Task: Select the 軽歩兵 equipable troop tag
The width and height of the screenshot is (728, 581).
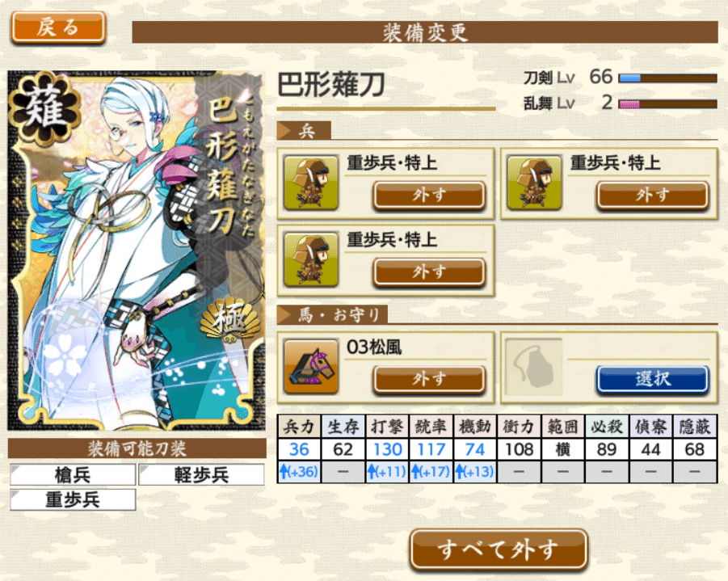Action: tap(201, 474)
